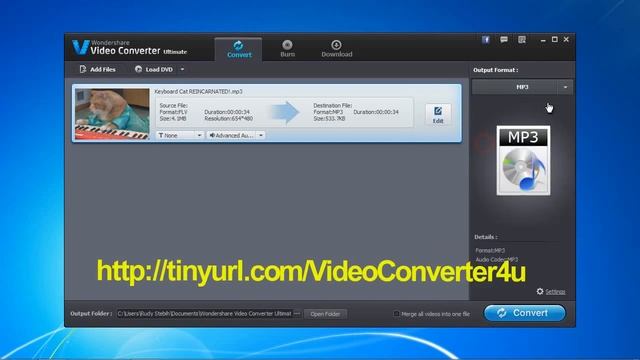
Task: Maximize the Video Converter window
Action: coord(554,40)
